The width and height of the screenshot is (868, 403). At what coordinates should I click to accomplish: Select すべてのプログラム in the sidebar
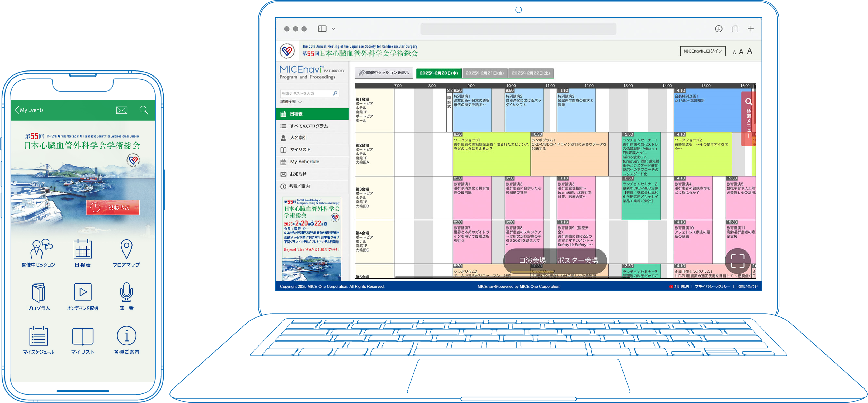coord(312,126)
